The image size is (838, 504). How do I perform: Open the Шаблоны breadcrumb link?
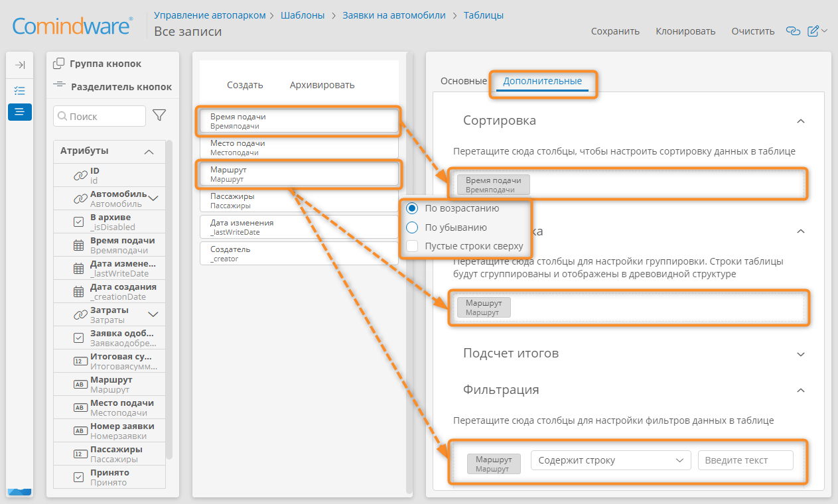(303, 15)
